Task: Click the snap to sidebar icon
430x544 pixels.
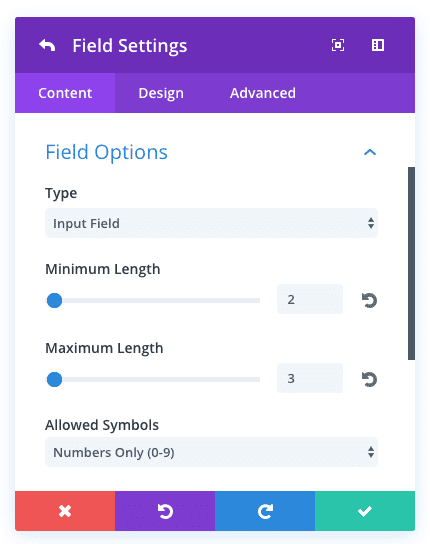Action: (x=378, y=45)
